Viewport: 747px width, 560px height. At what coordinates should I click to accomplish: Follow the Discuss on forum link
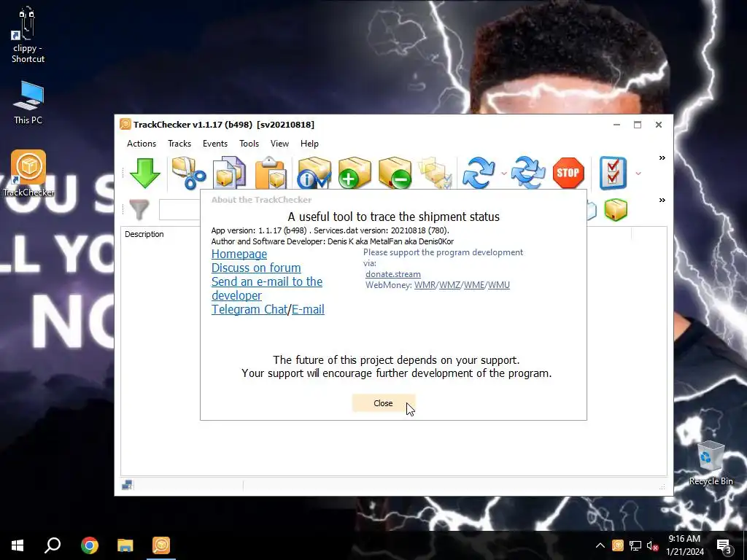[x=256, y=268]
